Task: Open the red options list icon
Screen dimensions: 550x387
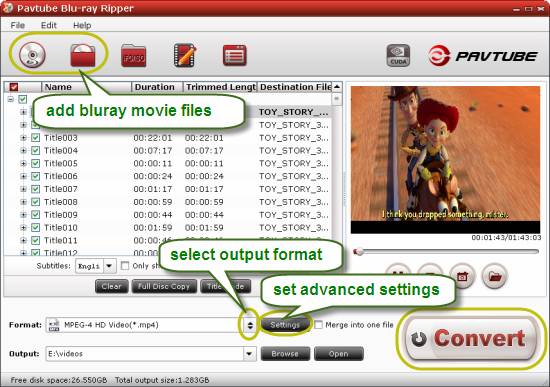Action: [235, 55]
